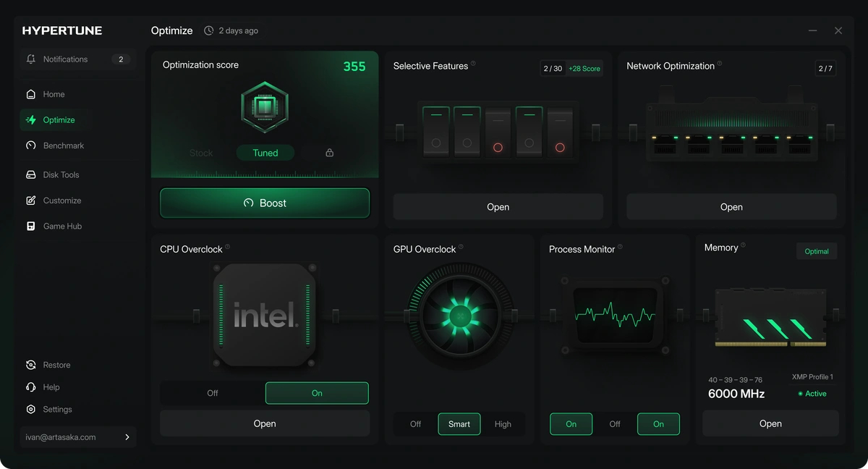Click the Optimal memory status badge
The width and height of the screenshot is (868, 469).
tap(817, 251)
